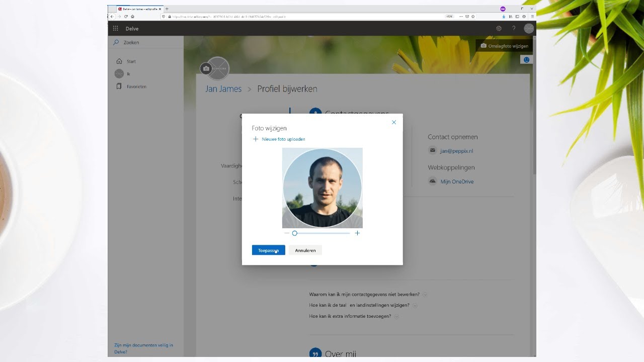Viewport: 644px width, 362px height.
Task: Open the page actions three-dot menu
Action: [461, 17]
